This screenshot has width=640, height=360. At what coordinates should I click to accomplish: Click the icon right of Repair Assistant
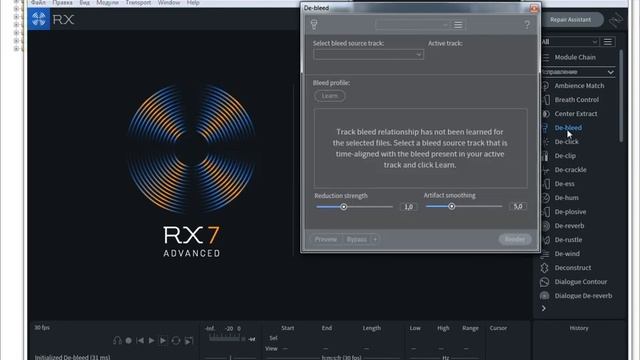click(616, 19)
